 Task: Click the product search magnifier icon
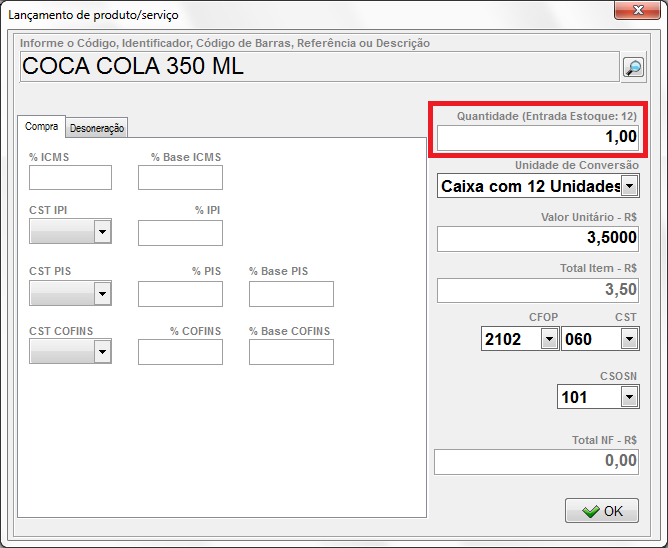(633, 67)
